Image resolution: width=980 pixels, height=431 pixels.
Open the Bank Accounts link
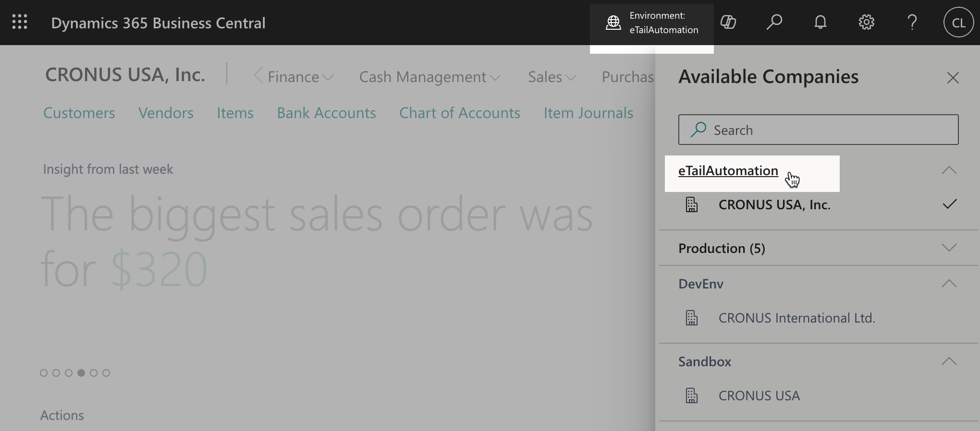point(326,113)
